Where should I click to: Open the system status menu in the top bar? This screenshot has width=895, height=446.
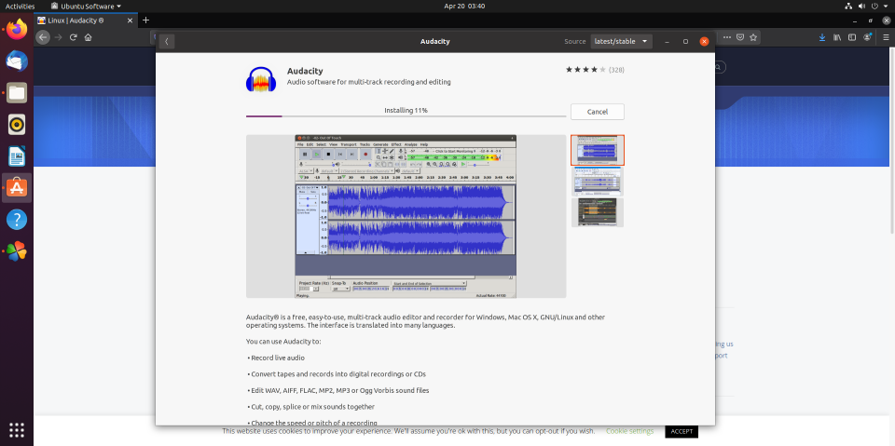point(870,5)
